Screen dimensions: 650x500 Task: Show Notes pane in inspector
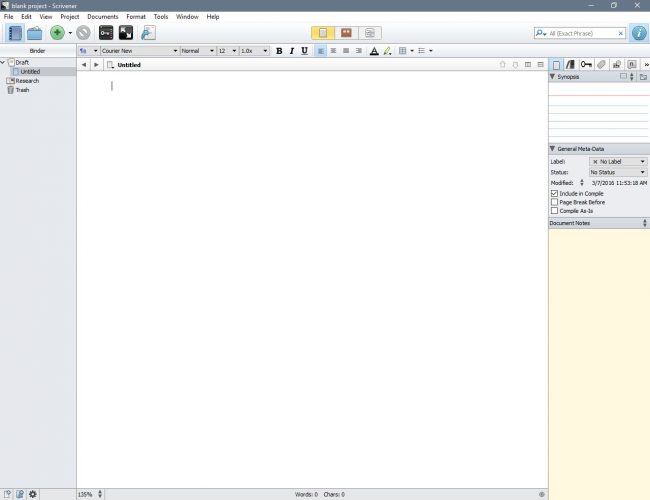point(556,64)
